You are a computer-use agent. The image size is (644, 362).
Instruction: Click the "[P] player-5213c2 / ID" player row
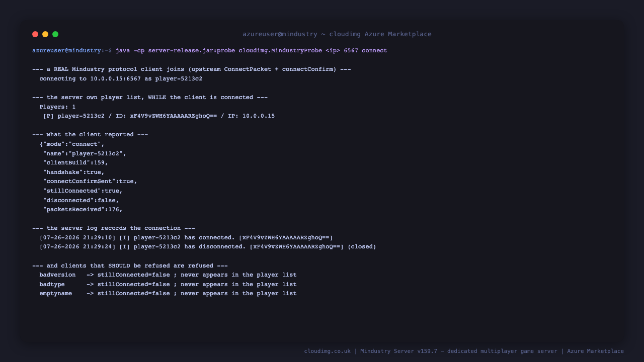pos(159,116)
